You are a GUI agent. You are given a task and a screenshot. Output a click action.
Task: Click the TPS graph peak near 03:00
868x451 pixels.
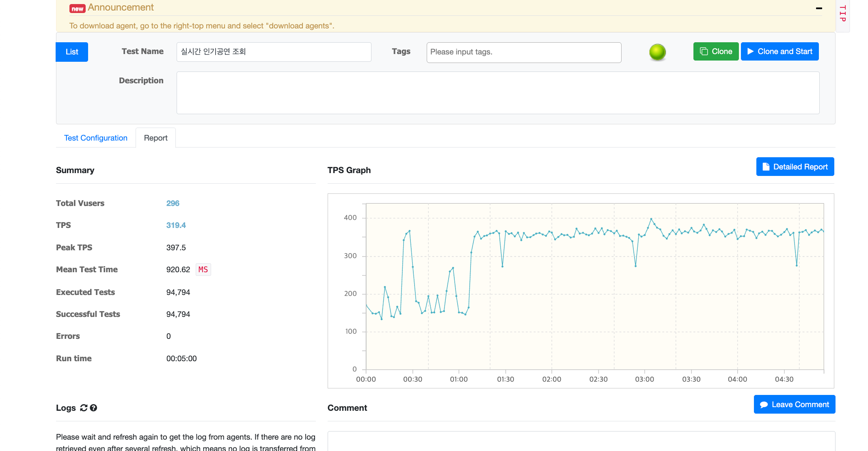coord(651,219)
